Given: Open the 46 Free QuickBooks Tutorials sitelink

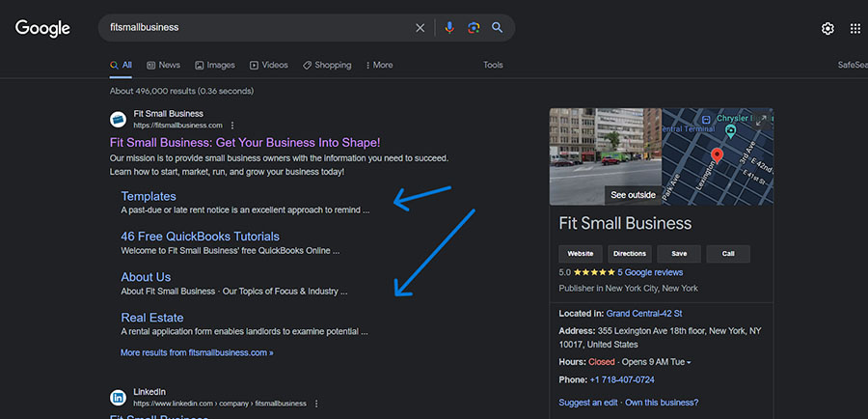Looking at the screenshot, I should [x=200, y=237].
